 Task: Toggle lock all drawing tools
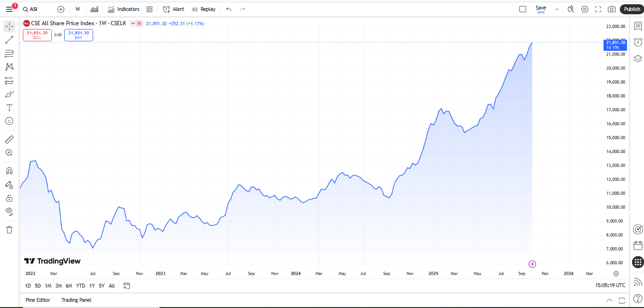point(9,198)
